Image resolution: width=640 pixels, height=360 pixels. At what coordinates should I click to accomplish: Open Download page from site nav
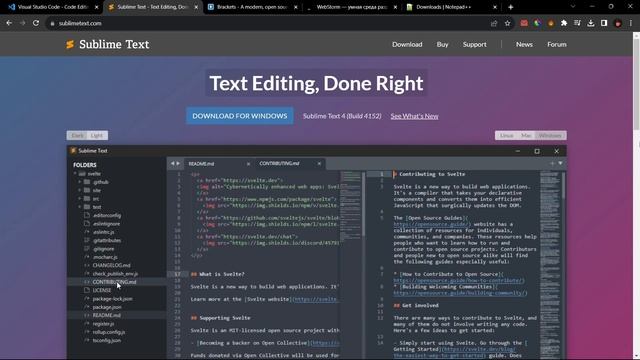(407, 44)
